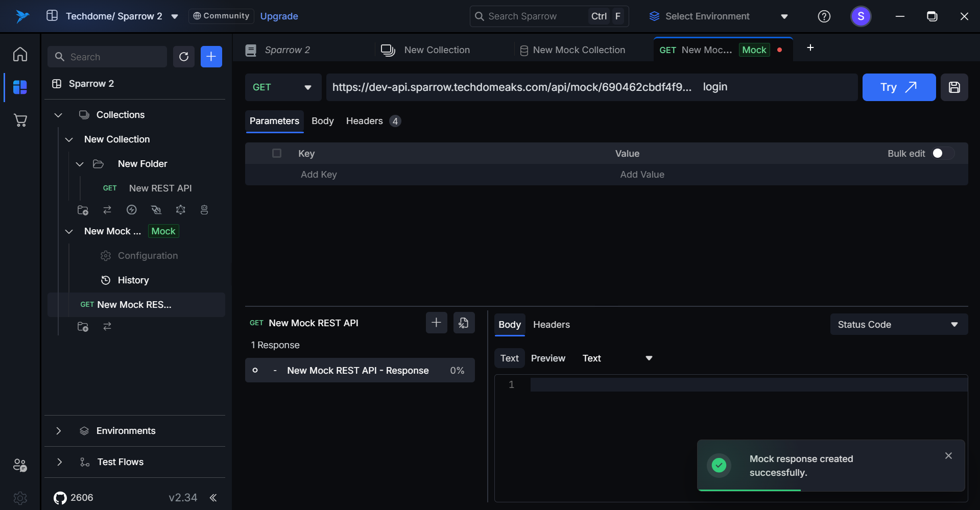The image size is (980, 510).
Task: Expand the Environments section
Action: 59,431
